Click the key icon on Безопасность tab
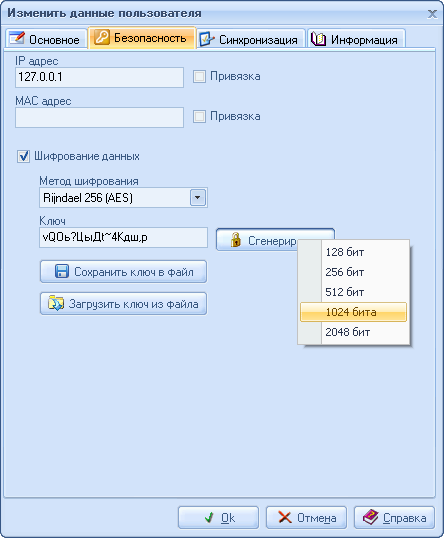444x538 pixels. (102, 37)
